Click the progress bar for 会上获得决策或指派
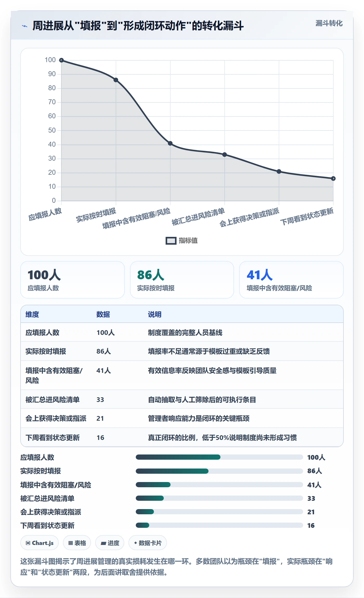The image size is (364, 598). tap(219, 512)
